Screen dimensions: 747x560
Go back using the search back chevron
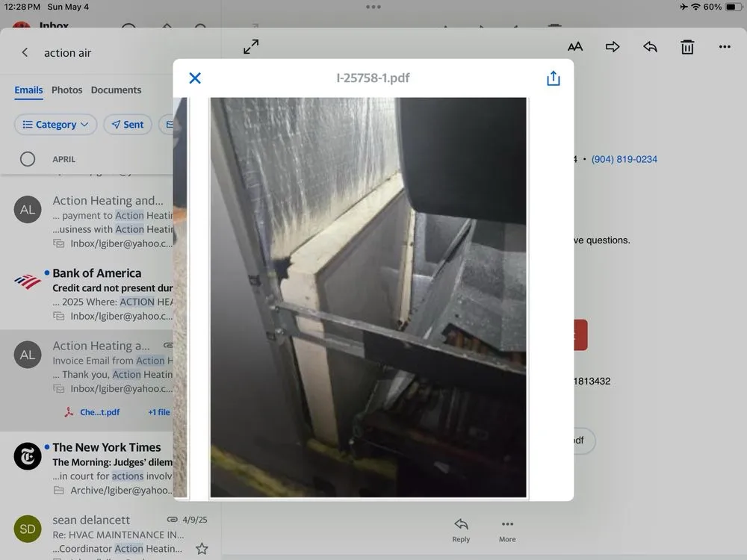[x=25, y=53]
